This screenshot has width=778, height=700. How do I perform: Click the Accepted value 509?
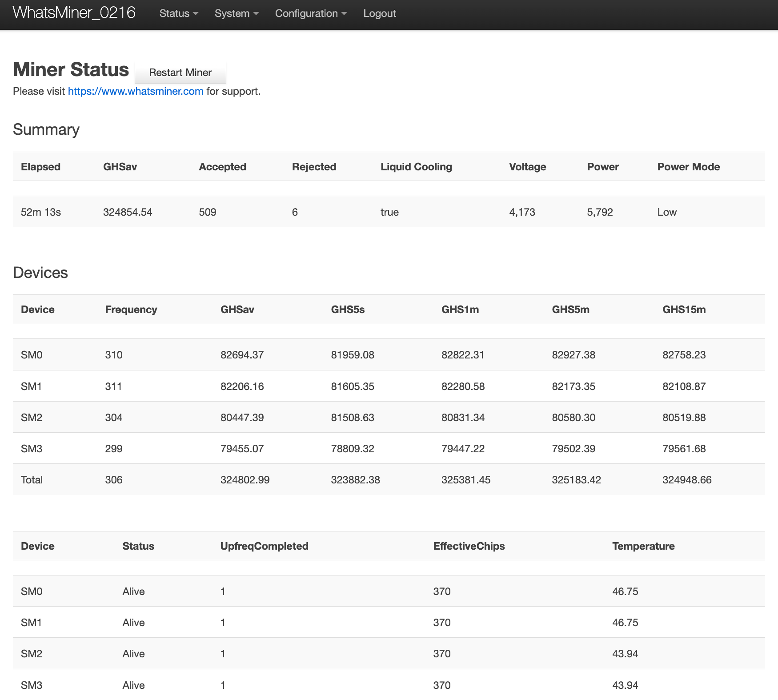click(208, 212)
